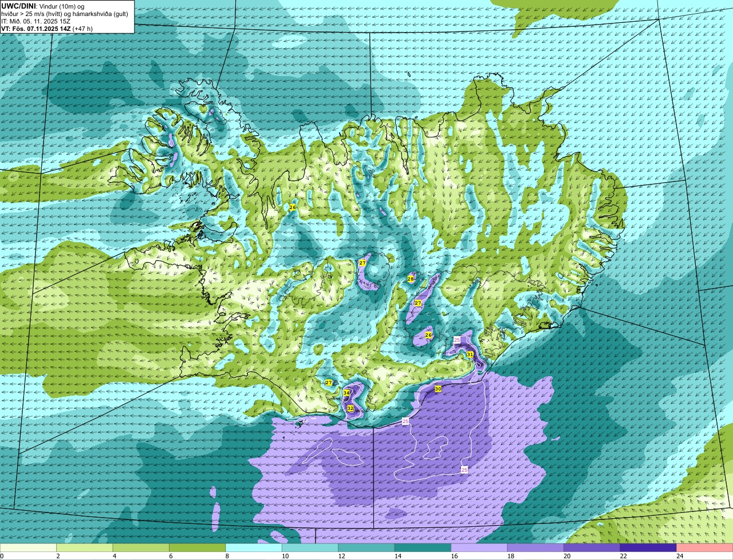
Task: Select the light cyan 8–10 legend swatch
Action: tap(254, 547)
